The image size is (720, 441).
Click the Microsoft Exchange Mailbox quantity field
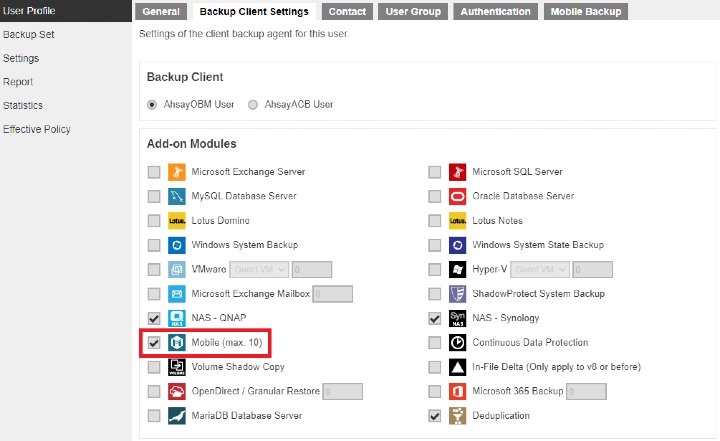pyautogui.click(x=333, y=294)
